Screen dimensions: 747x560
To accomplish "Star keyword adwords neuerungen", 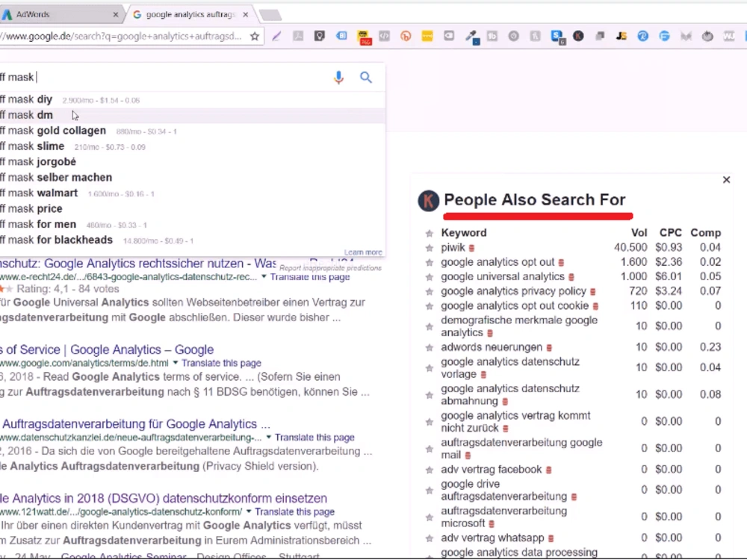I will (x=430, y=348).
